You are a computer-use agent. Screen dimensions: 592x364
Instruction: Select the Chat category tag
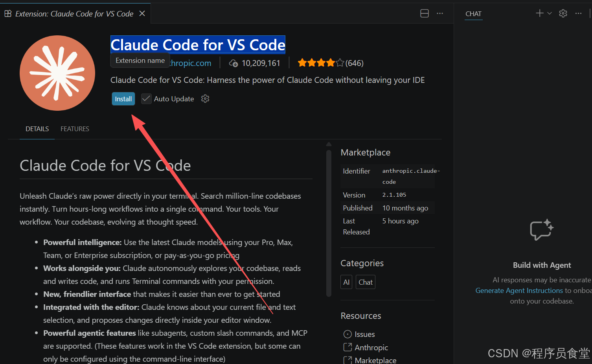(x=366, y=282)
